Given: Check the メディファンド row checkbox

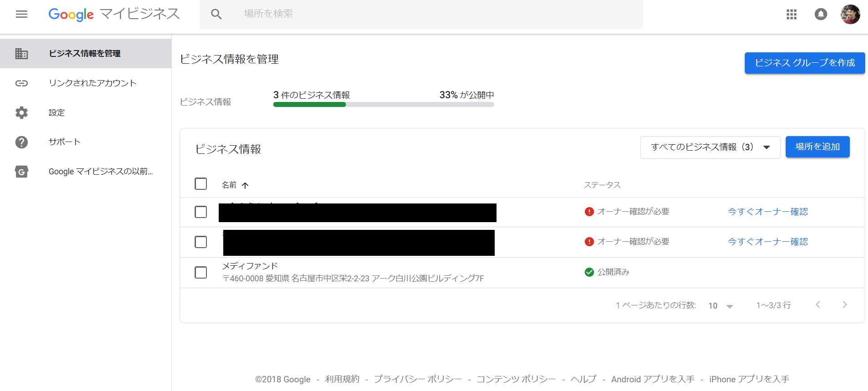Looking at the screenshot, I should click(x=201, y=272).
